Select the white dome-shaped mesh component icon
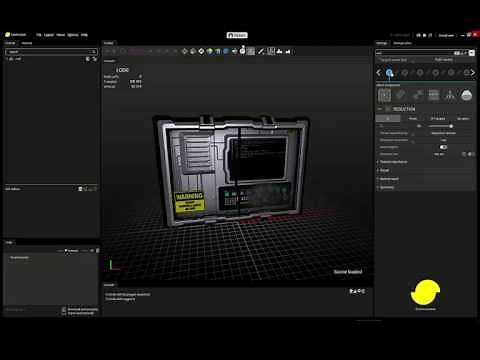The height and width of the screenshot is (360, 480). tap(466, 96)
